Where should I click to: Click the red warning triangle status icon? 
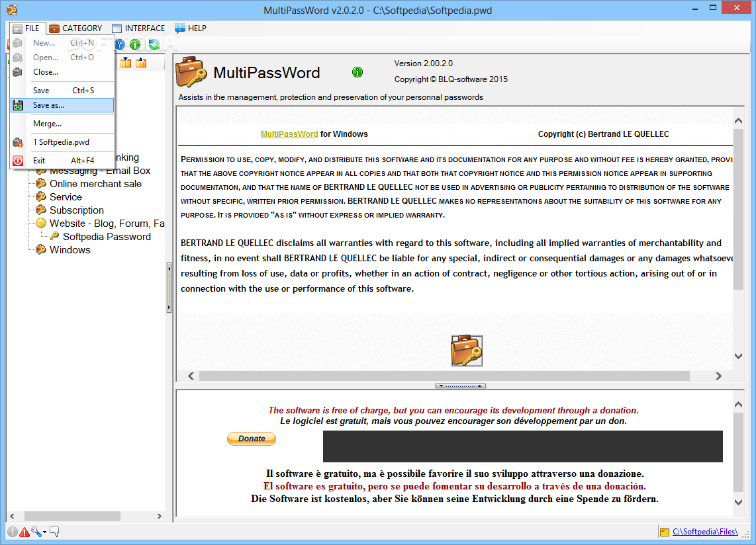tap(24, 532)
